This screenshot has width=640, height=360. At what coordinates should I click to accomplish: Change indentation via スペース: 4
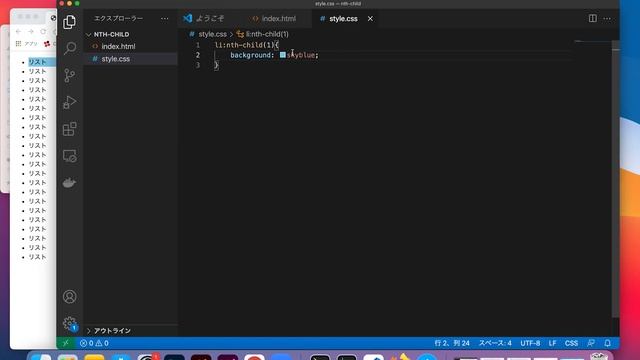(495, 343)
